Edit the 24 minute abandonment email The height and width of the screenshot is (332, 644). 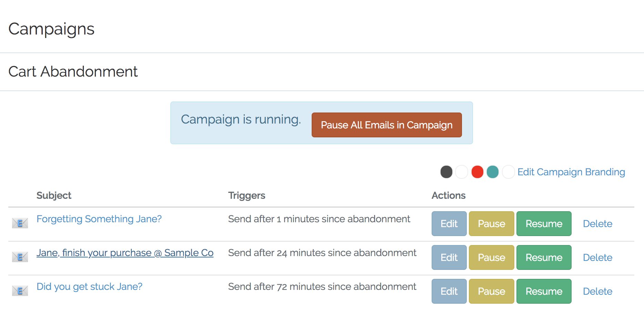tap(449, 257)
